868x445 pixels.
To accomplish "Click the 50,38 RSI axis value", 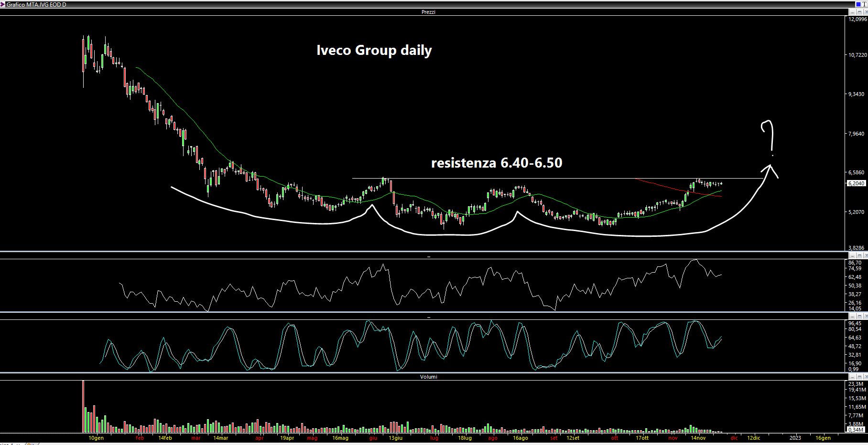I will click(x=855, y=286).
